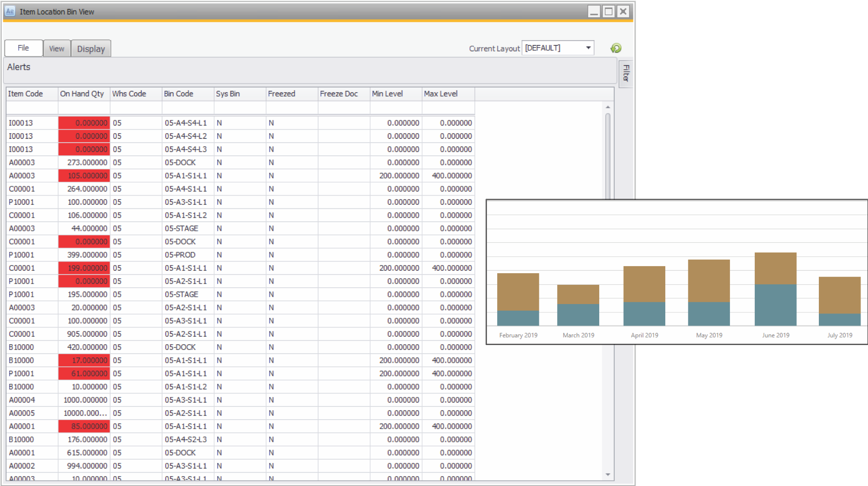Image resolution: width=868 pixels, height=486 pixels.
Task: Maximize the Item Location Bin View window
Action: click(608, 12)
